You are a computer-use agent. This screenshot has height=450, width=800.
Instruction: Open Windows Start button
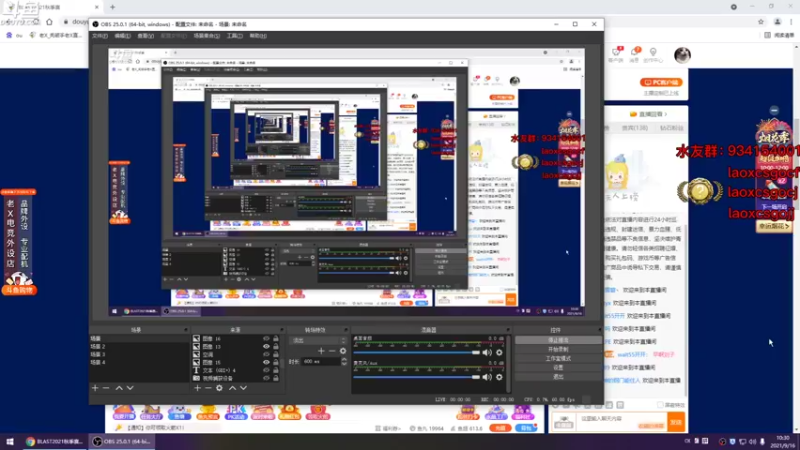coord(10,441)
